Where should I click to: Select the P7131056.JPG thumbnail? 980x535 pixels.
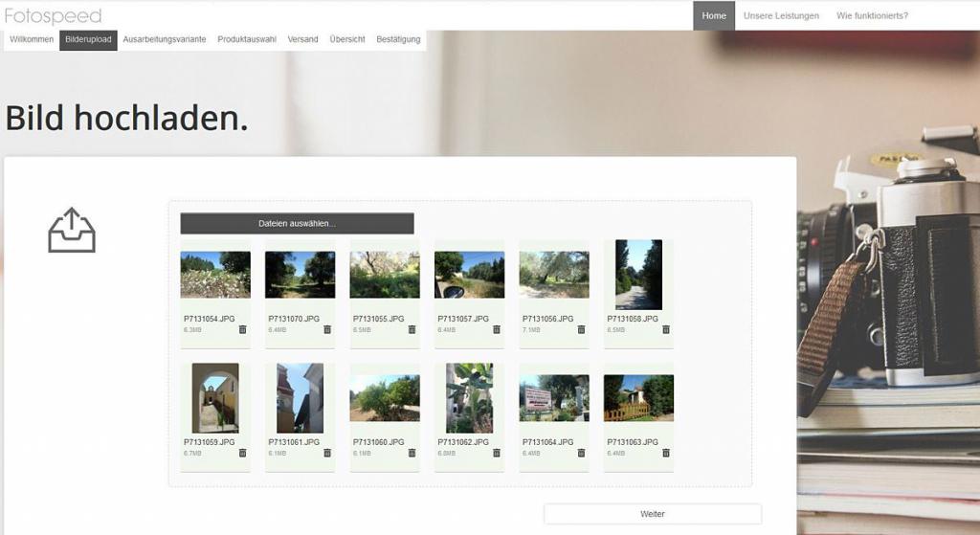pos(554,275)
